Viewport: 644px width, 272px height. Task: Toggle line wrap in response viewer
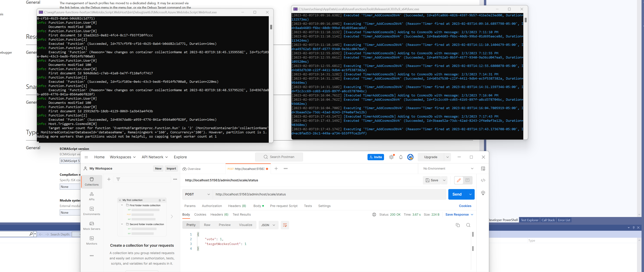pyautogui.click(x=285, y=225)
